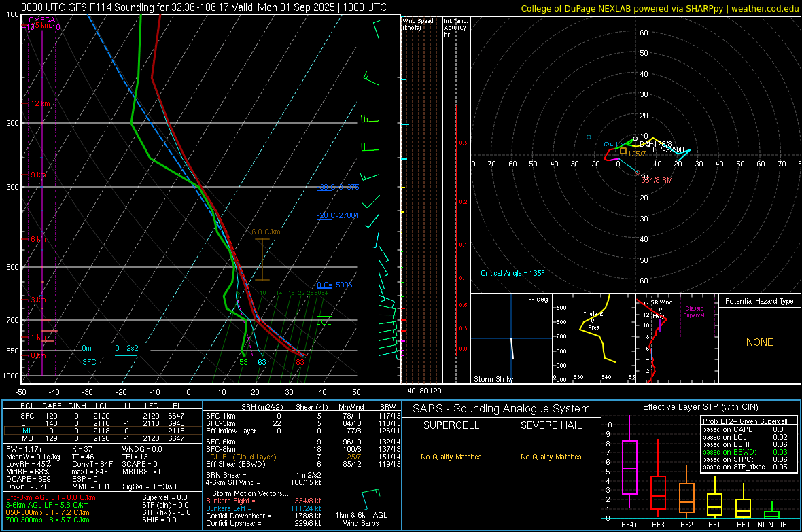Click the SFC-1km SRH row
The width and height of the screenshot is (802, 532).
[303, 416]
